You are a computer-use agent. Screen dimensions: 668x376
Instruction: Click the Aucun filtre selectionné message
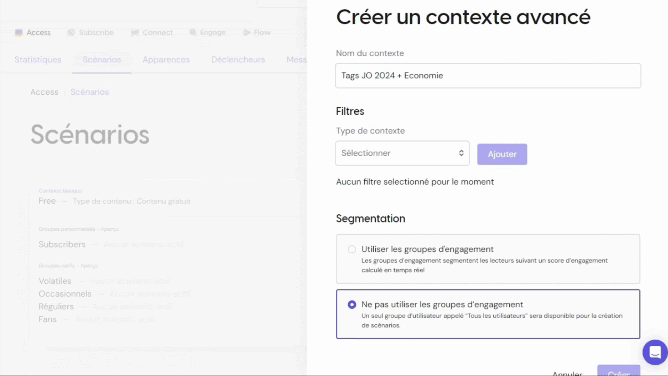point(415,182)
